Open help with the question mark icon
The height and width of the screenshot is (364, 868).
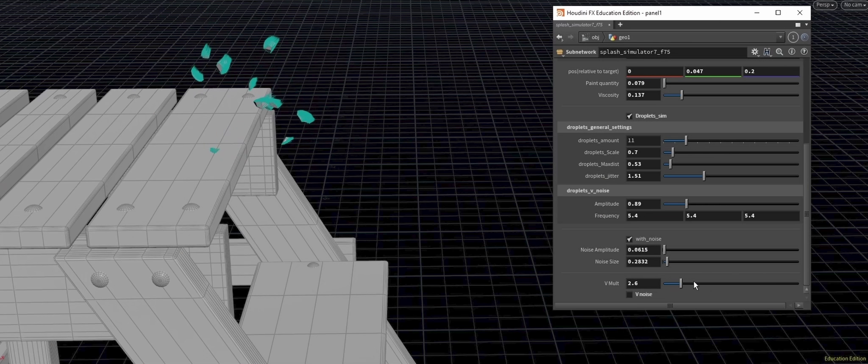point(804,52)
